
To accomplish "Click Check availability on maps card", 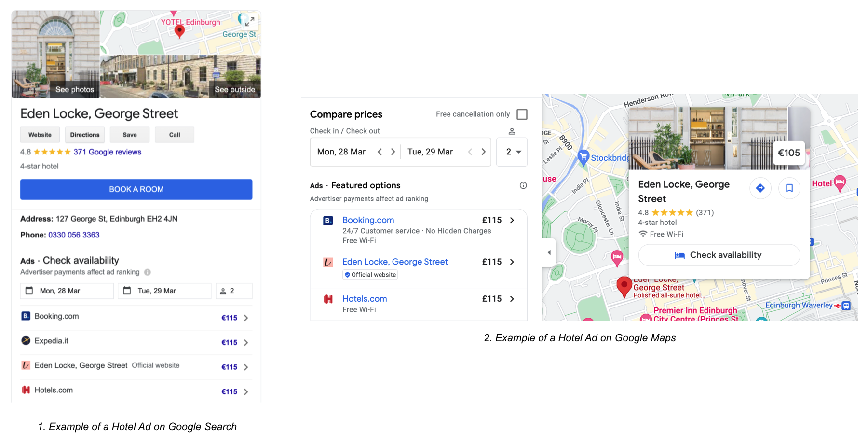I will 719,255.
